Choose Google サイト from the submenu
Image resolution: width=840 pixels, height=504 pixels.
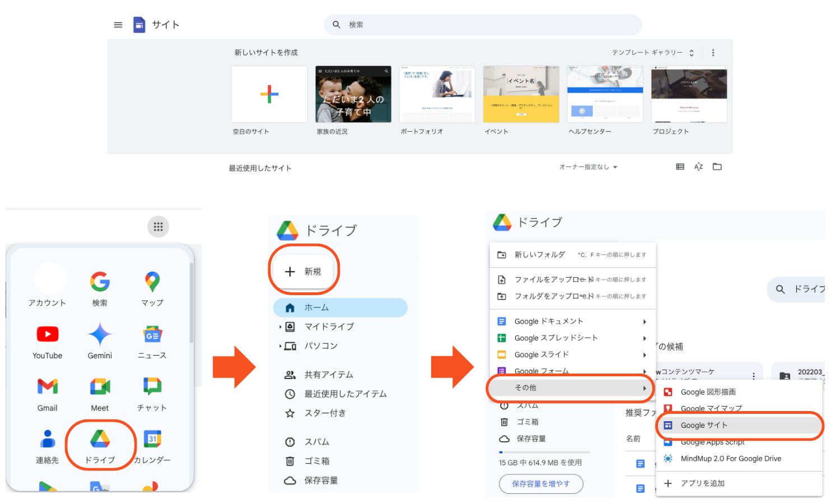(739, 425)
